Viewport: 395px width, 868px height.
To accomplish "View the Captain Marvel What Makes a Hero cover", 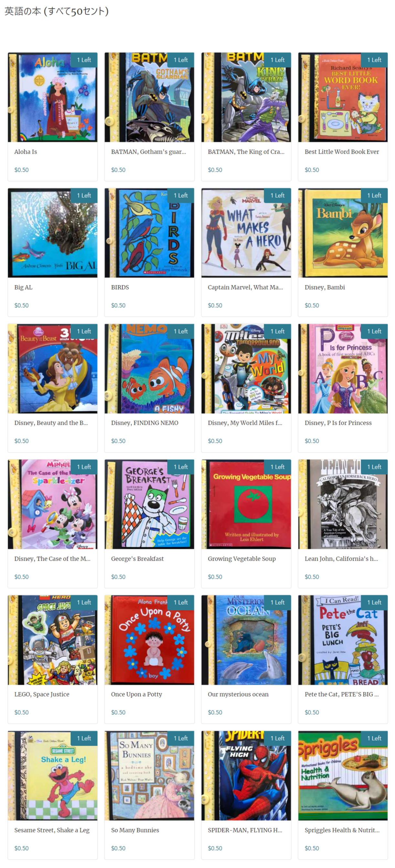I will [246, 233].
